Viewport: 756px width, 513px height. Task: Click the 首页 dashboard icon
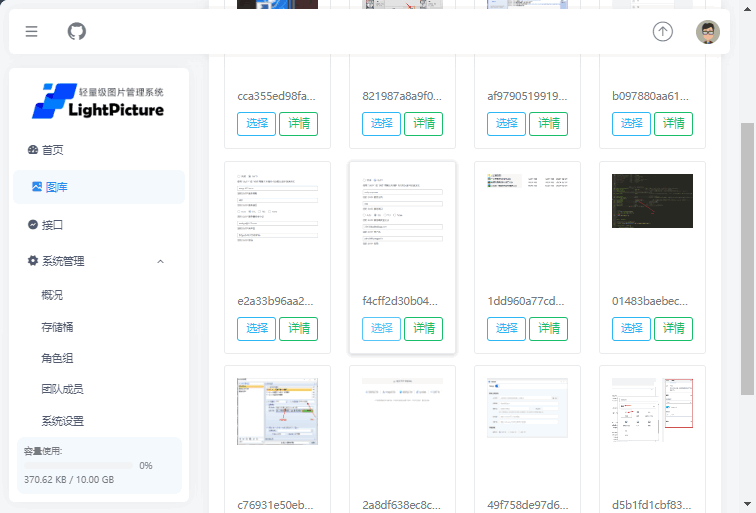click(33, 150)
